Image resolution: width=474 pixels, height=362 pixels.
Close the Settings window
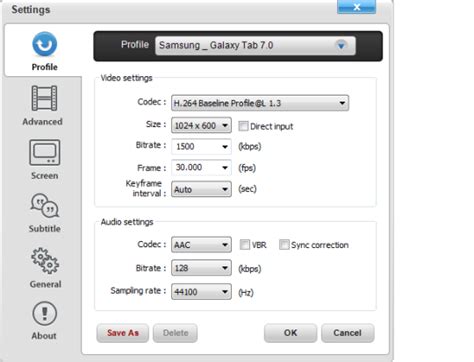pos(356,7)
